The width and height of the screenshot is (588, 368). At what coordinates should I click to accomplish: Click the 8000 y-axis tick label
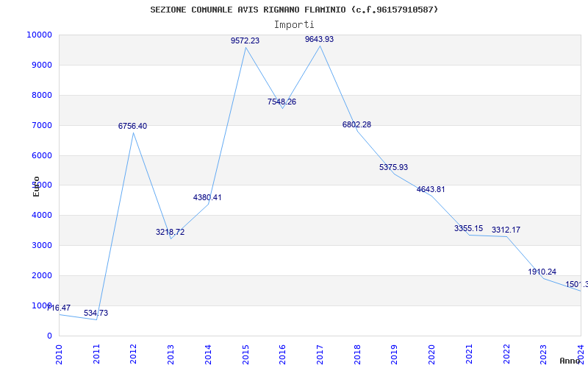click(x=41, y=95)
